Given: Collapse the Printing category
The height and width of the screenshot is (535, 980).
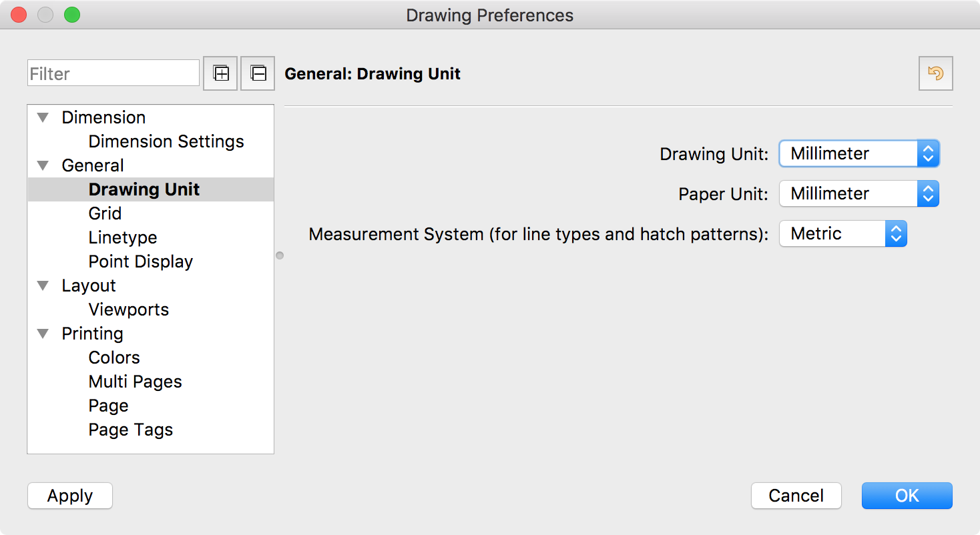Looking at the screenshot, I should click(43, 333).
